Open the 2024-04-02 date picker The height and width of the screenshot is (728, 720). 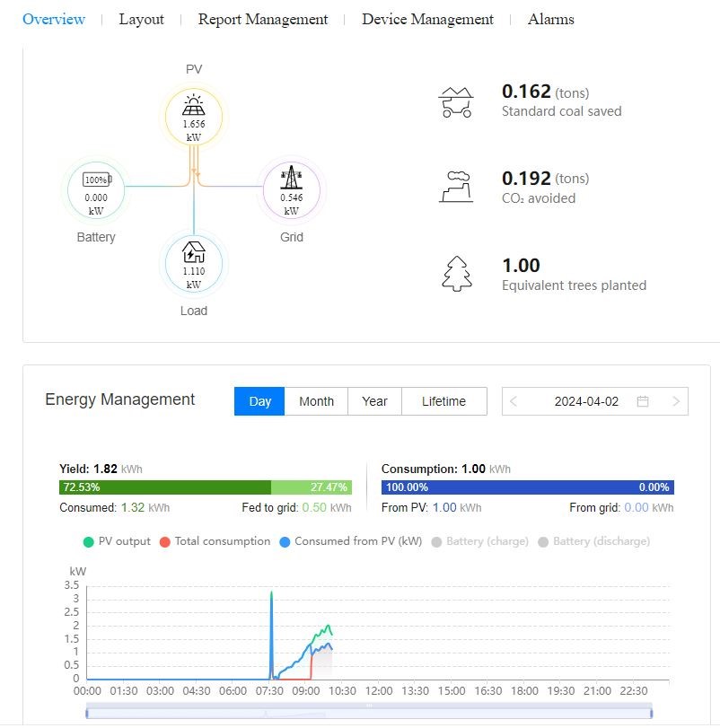pyautogui.click(x=586, y=401)
